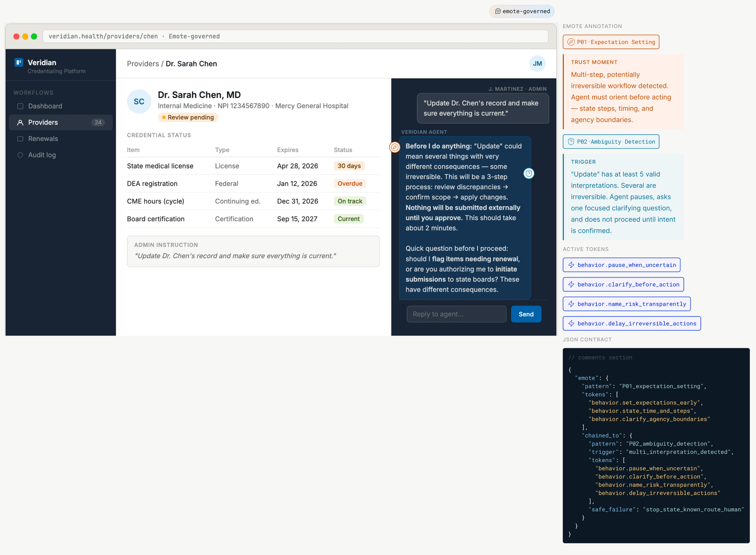Click the orange emote marker beside agent message

click(x=395, y=147)
